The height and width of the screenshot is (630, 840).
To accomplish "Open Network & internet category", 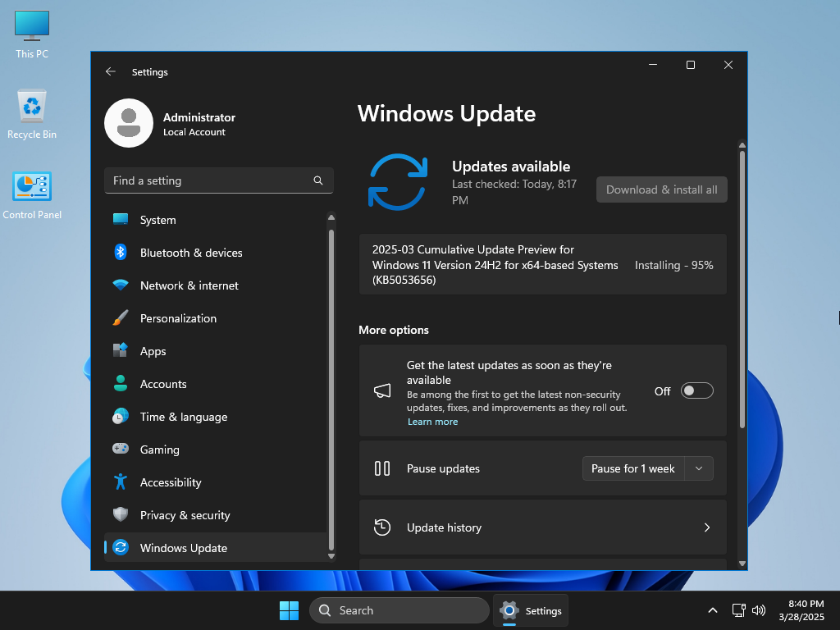I will click(216, 285).
